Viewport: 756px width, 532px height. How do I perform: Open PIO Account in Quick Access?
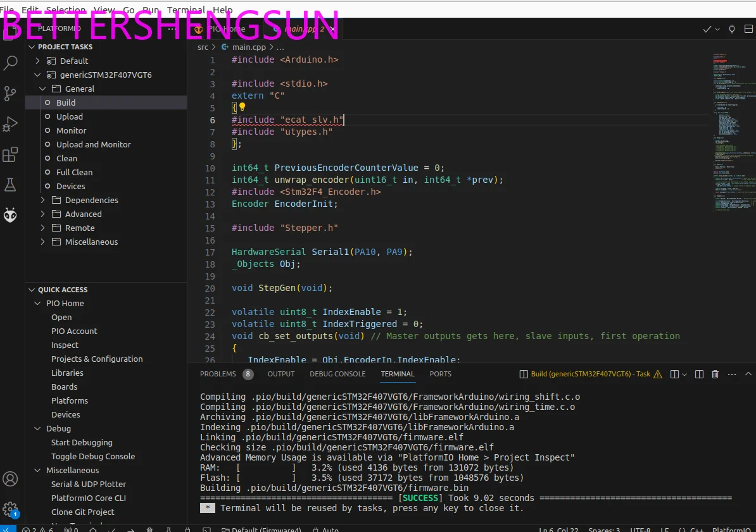74,331
